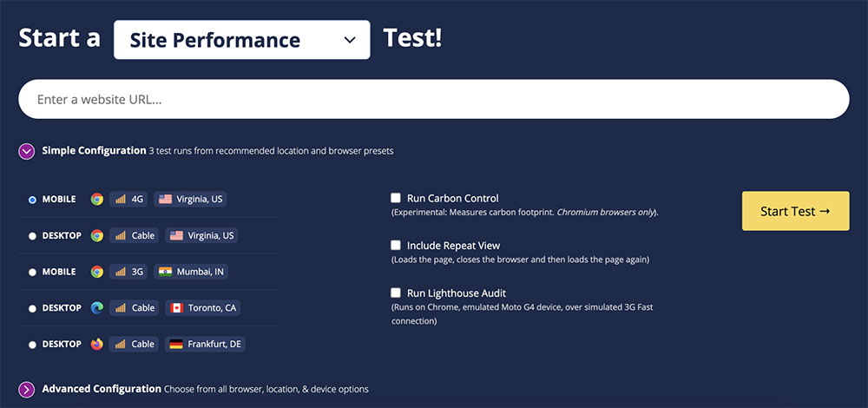
Task: Click the Germany flag next to Frankfurt, DE
Action: point(176,345)
